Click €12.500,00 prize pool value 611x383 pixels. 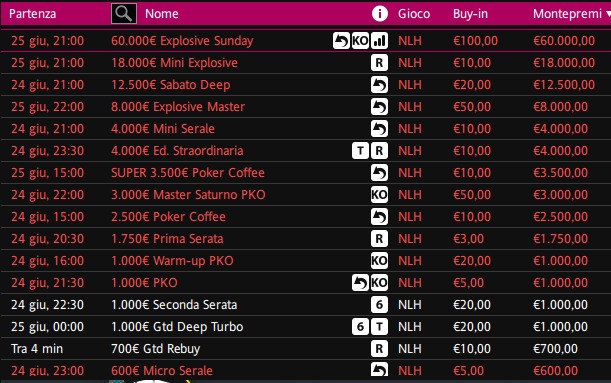(x=564, y=85)
